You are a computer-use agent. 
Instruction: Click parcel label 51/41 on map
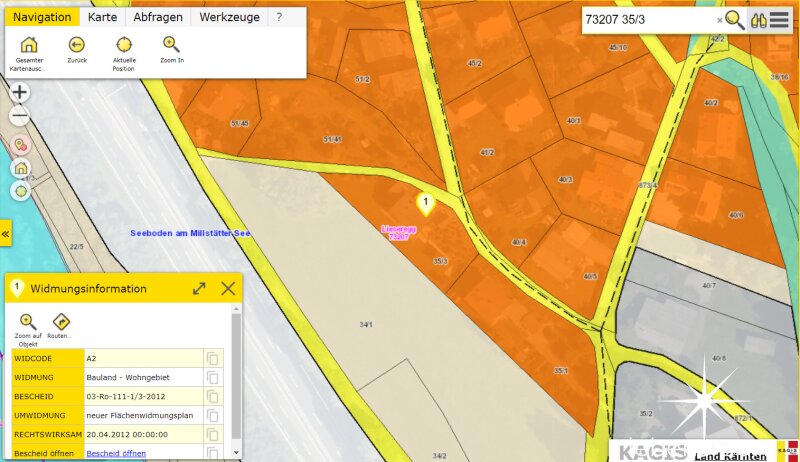click(332, 139)
